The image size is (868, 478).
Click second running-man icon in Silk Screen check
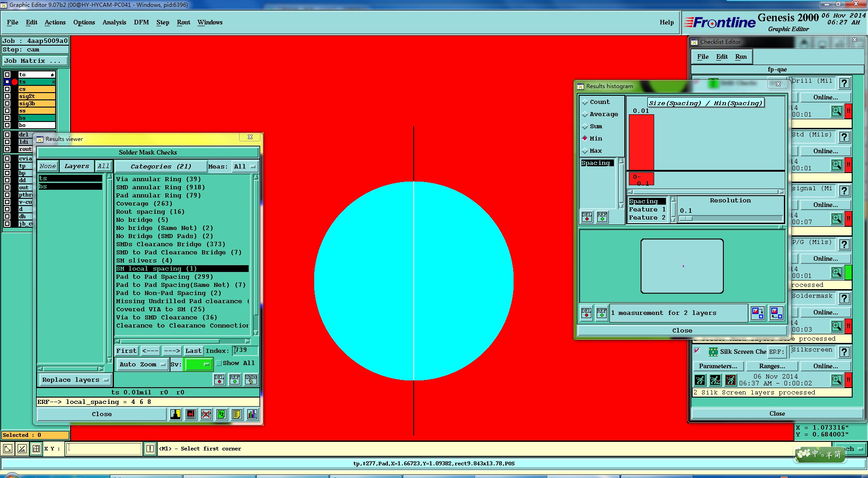(x=715, y=380)
